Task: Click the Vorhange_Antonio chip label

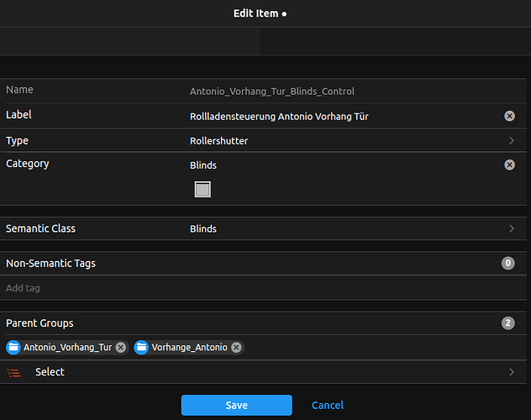Action: (x=189, y=347)
